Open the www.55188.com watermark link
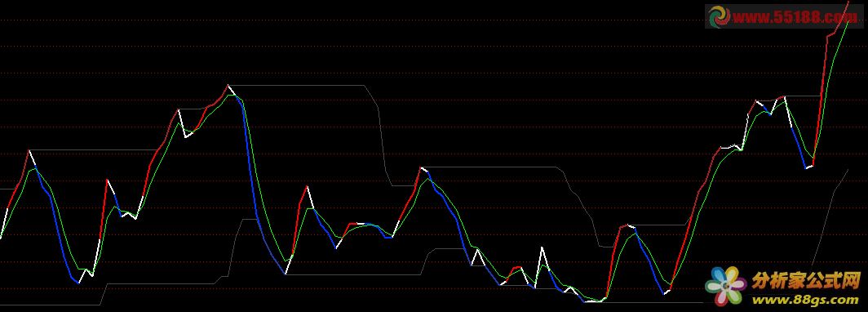The height and width of the screenshot is (312, 868). [x=795, y=17]
